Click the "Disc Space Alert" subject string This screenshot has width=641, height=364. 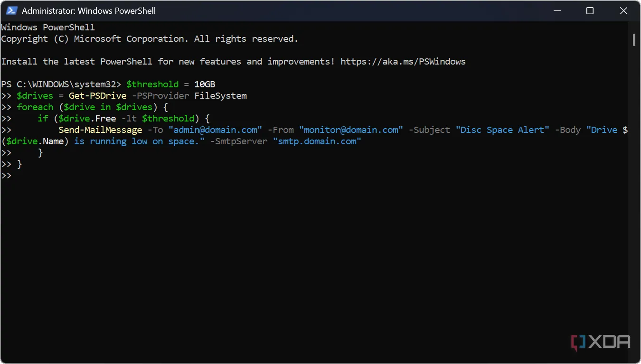tap(502, 130)
